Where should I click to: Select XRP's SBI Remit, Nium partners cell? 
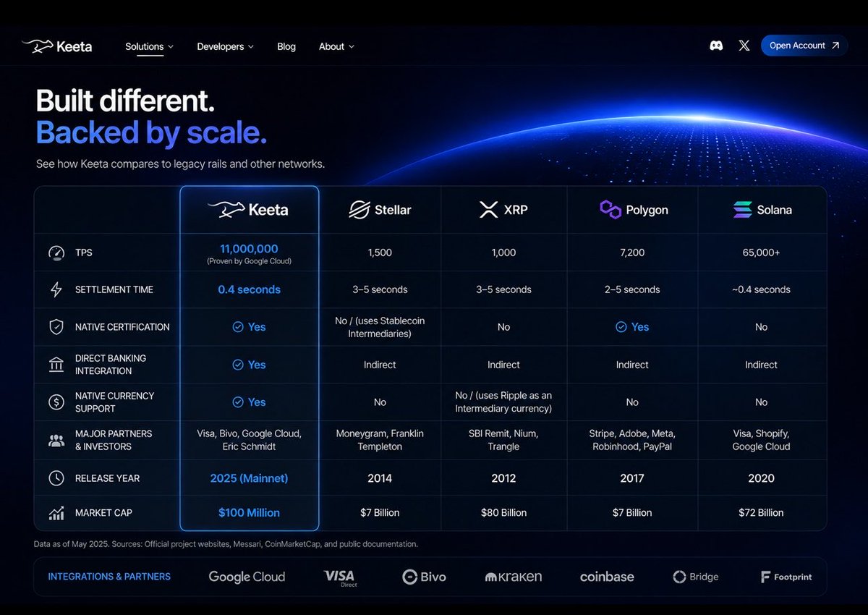pos(503,440)
